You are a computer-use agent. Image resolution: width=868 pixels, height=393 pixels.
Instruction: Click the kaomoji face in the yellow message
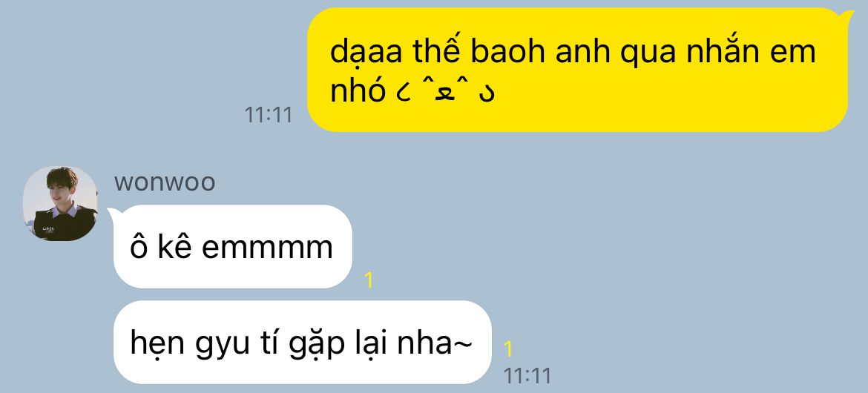[x=446, y=93]
